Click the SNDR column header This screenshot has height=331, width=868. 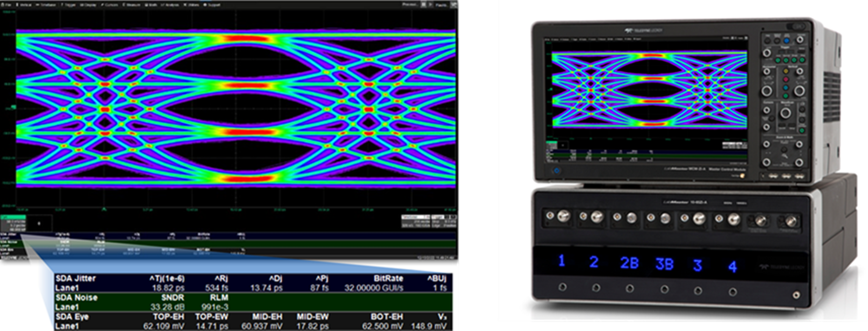click(x=173, y=298)
